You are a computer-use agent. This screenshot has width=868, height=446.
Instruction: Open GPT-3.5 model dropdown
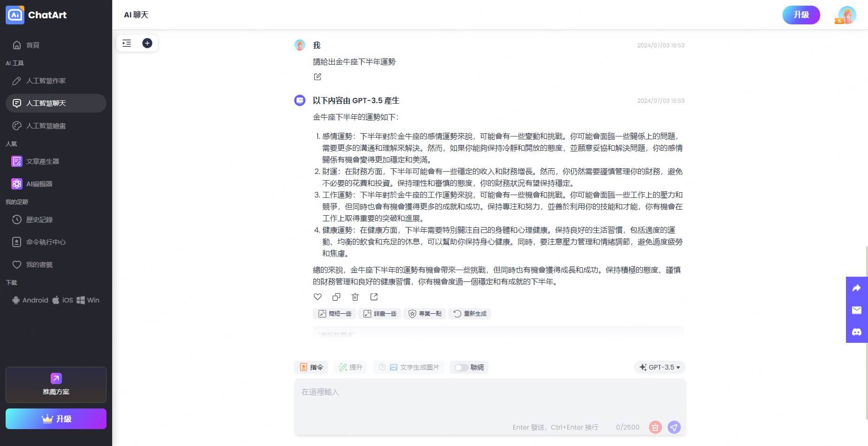tap(660, 367)
